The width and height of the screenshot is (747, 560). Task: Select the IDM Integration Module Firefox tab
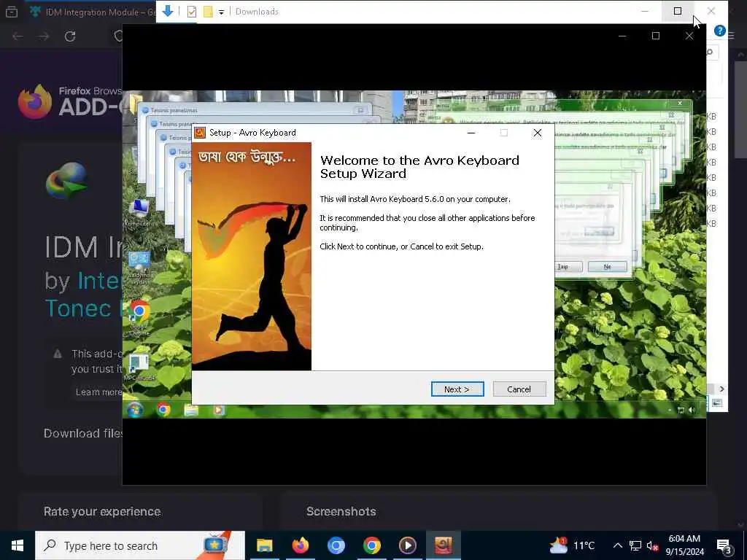(91, 12)
